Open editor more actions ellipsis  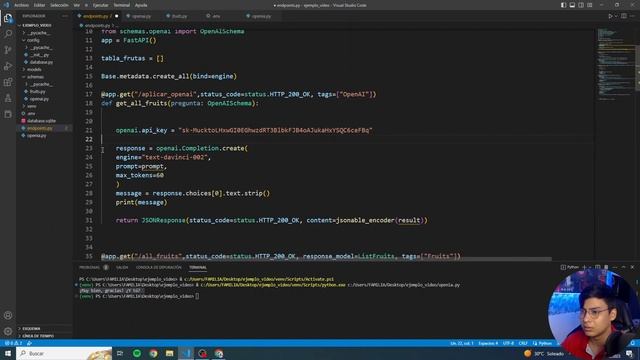[x=633, y=16]
